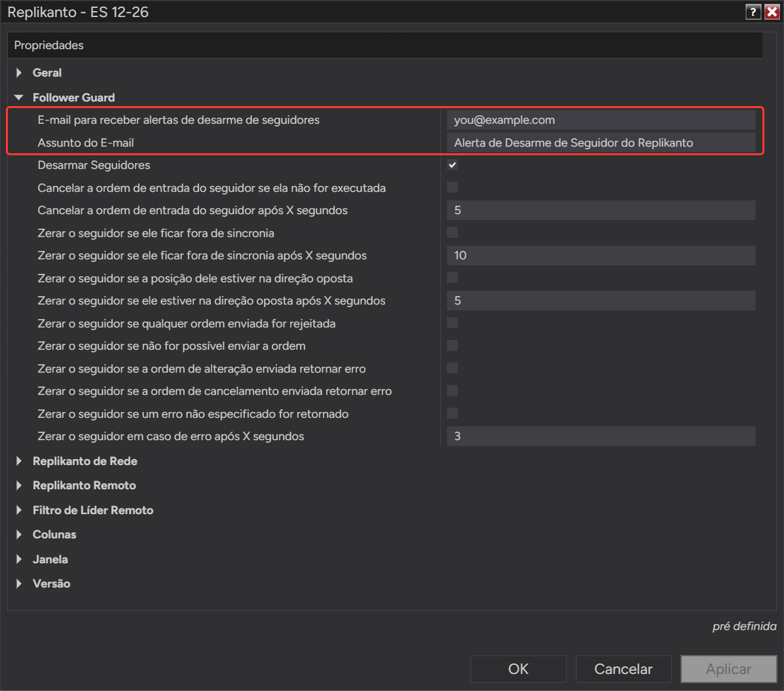Screen dimensions: 784x691
Task: Expand the Replikanto de Rede section
Action: point(19,461)
